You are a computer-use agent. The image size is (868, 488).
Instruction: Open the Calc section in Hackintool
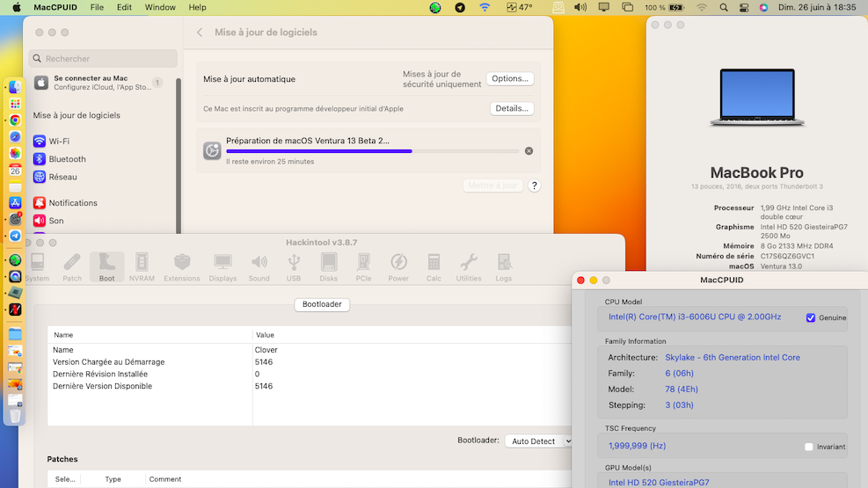click(434, 268)
